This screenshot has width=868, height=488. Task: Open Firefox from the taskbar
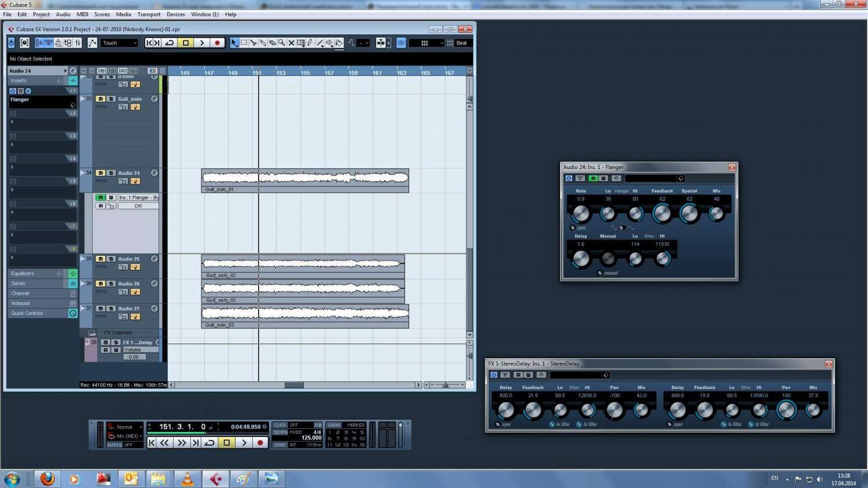click(47, 479)
